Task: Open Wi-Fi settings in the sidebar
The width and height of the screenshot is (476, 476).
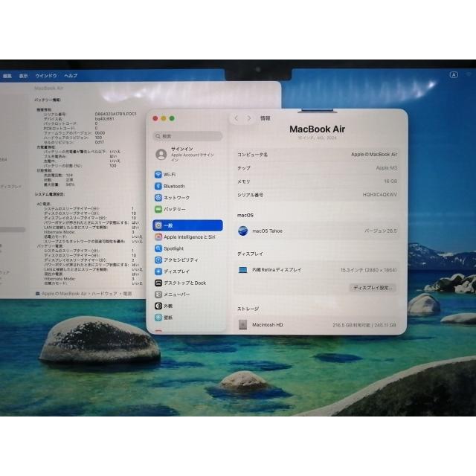Action: [165, 175]
